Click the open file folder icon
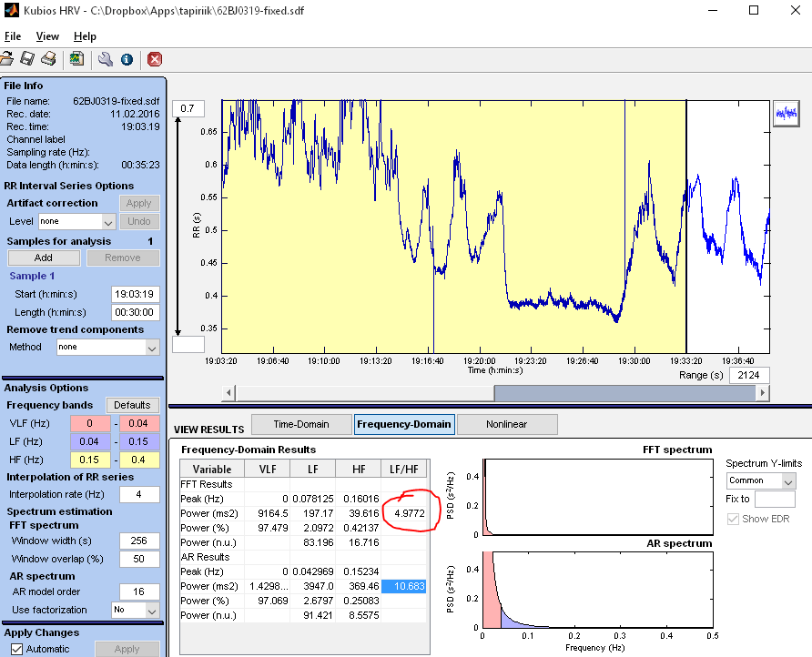Image resolution: width=812 pixels, height=657 pixels. point(7,59)
